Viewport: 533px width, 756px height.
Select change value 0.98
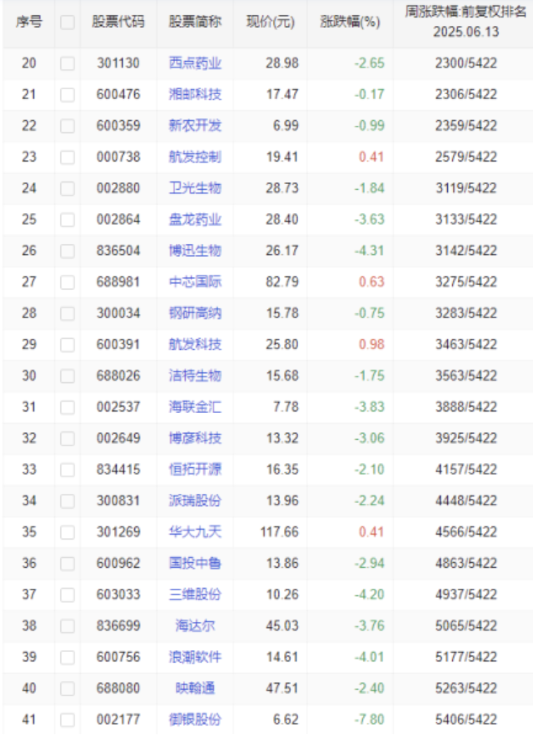[371, 344]
